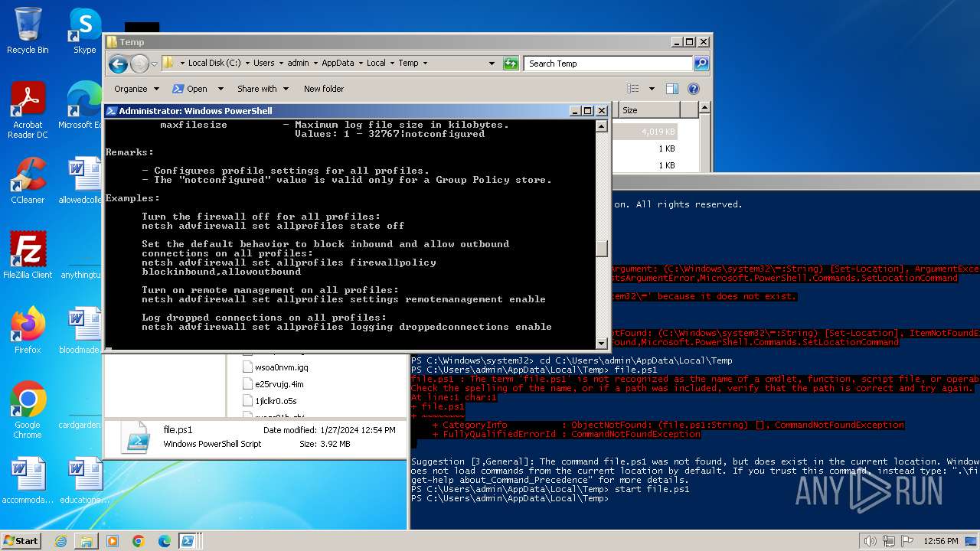Image resolution: width=980 pixels, height=551 pixels.
Task: Select the 1jlclkr0.o5s file
Action: point(269,401)
